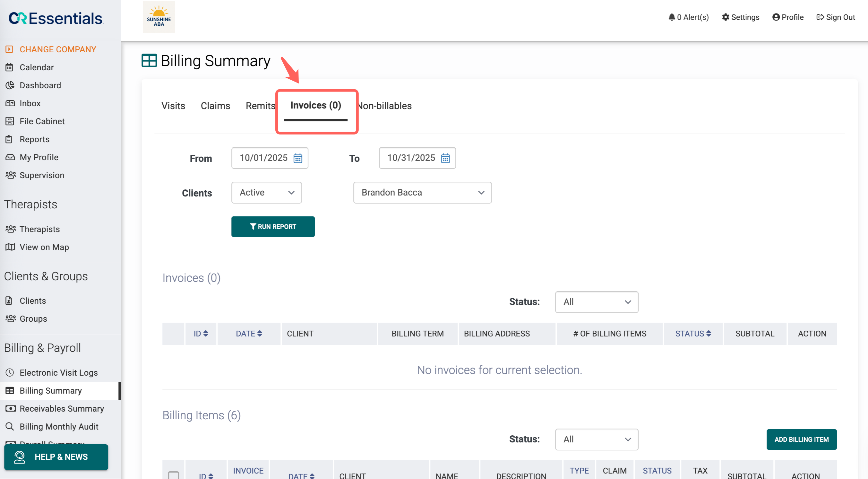
Task: Switch to the Claims tab
Action: (x=215, y=106)
